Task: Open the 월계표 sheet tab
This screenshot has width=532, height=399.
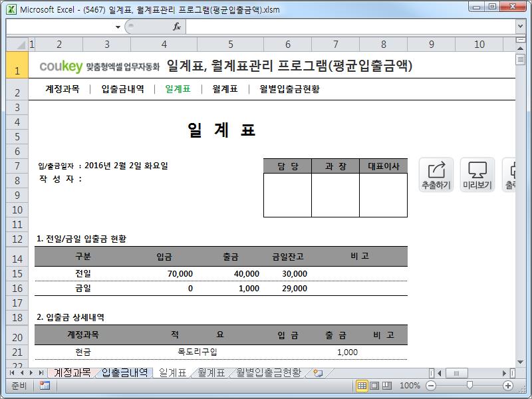Action: pos(211,373)
